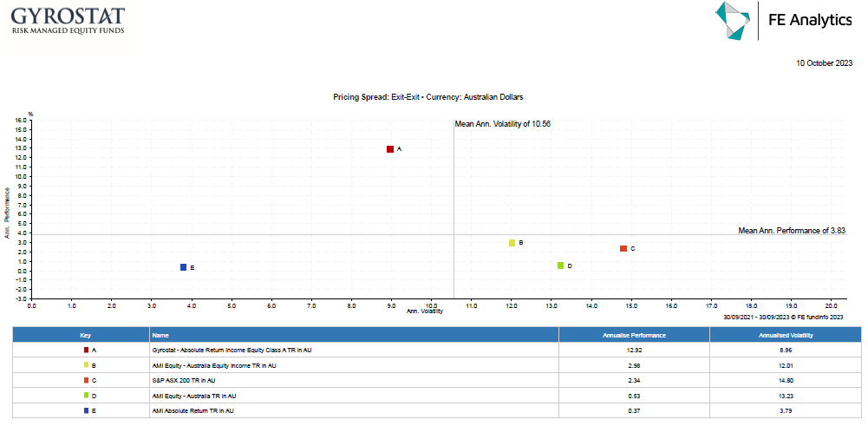Click label A beside red chart marker
This screenshot has width=868, height=426.
[x=399, y=149]
